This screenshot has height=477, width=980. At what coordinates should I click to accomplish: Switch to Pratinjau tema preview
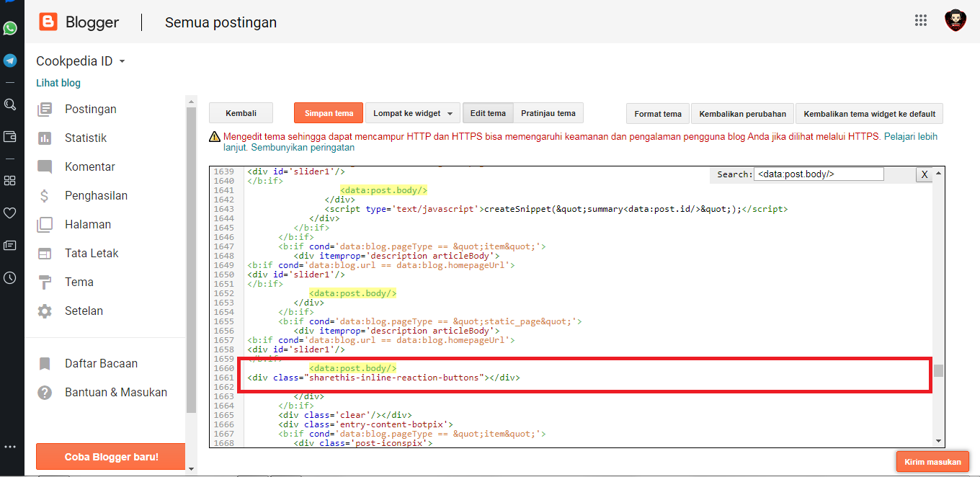[x=548, y=113]
